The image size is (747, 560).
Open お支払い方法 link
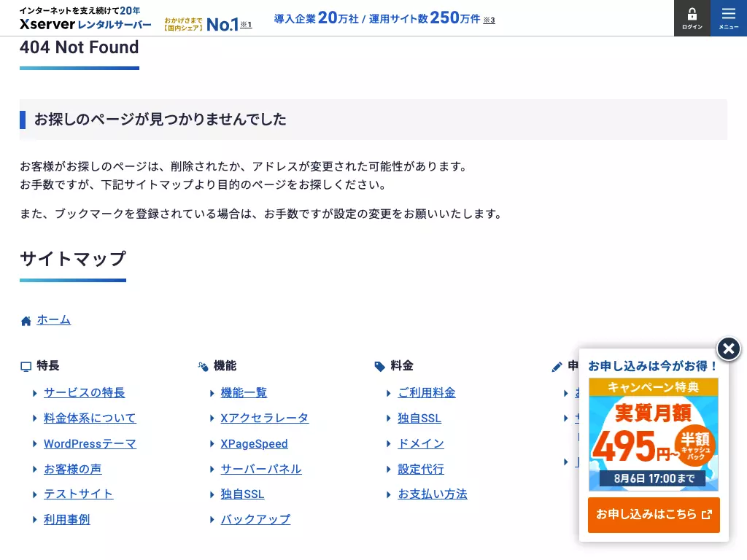pyautogui.click(x=433, y=494)
